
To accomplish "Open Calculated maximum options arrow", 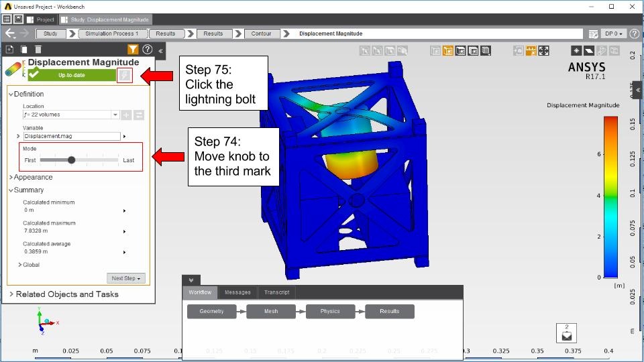I will (125, 231).
